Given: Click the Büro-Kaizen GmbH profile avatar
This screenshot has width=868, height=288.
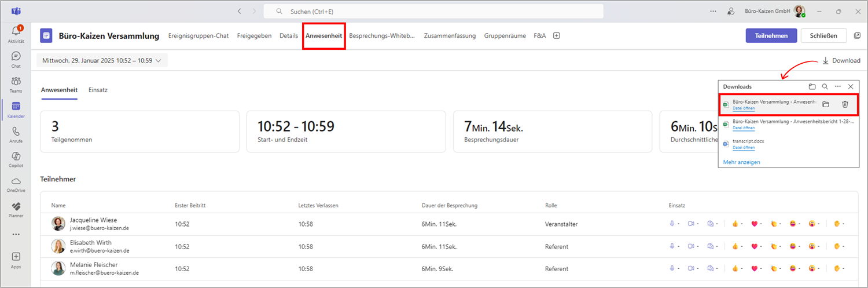Looking at the screenshot, I should [799, 11].
